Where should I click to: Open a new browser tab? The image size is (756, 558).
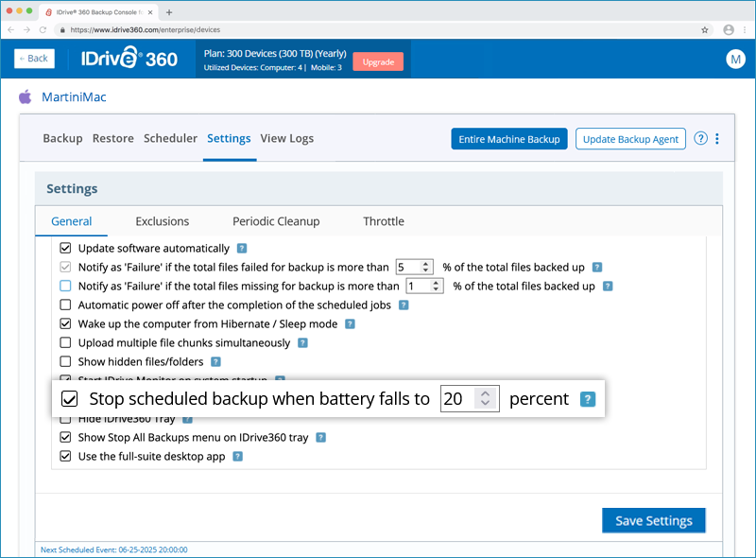(x=169, y=12)
